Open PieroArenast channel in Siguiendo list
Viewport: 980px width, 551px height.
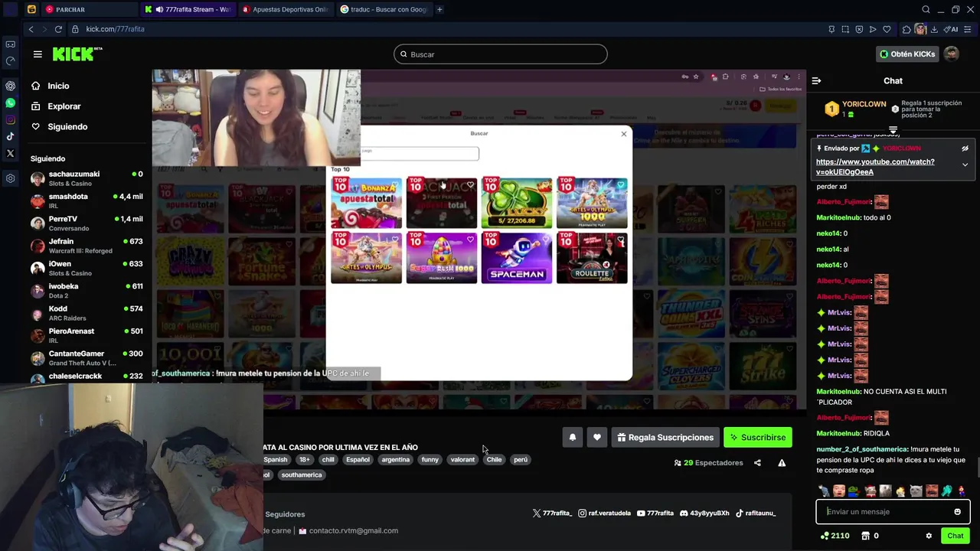[87, 335]
